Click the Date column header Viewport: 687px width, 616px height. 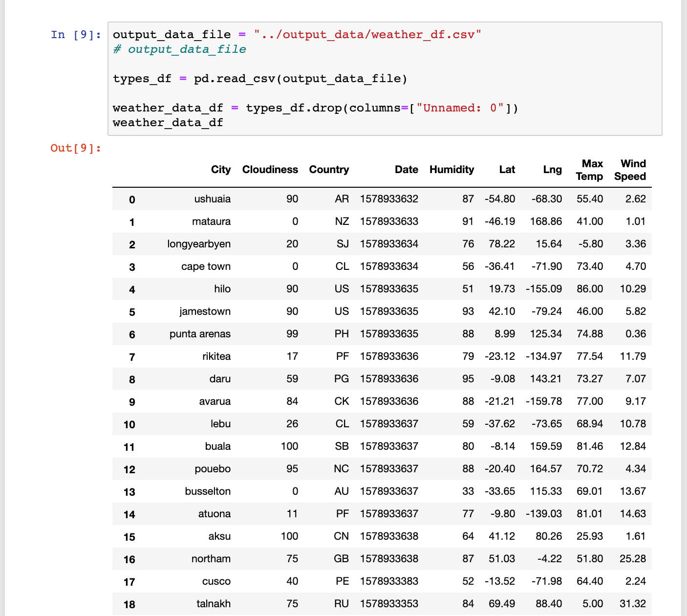point(407,170)
